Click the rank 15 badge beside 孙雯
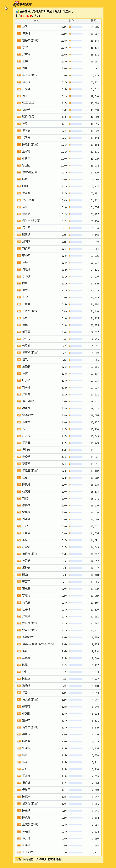The width and height of the screenshot is (116, 868). pyautogui.click(x=19, y=124)
